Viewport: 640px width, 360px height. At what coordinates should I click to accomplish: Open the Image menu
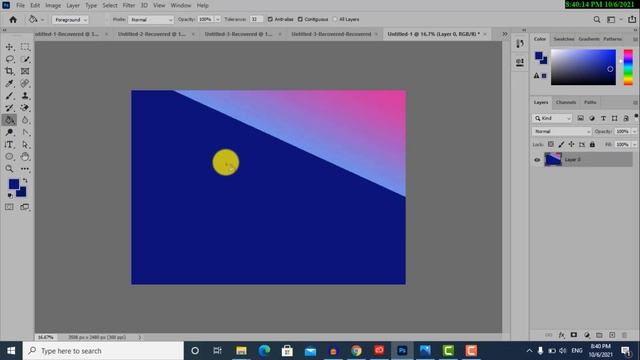pos(53,5)
